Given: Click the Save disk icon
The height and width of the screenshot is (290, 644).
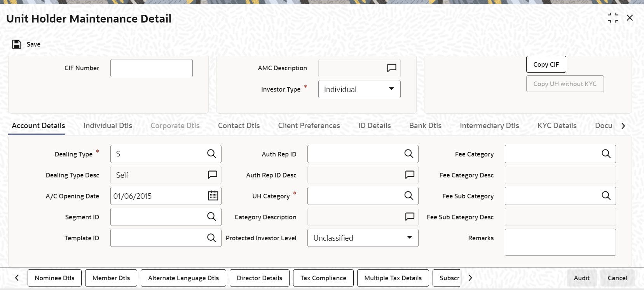Looking at the screenshot, I should click(x=17, y=44).
